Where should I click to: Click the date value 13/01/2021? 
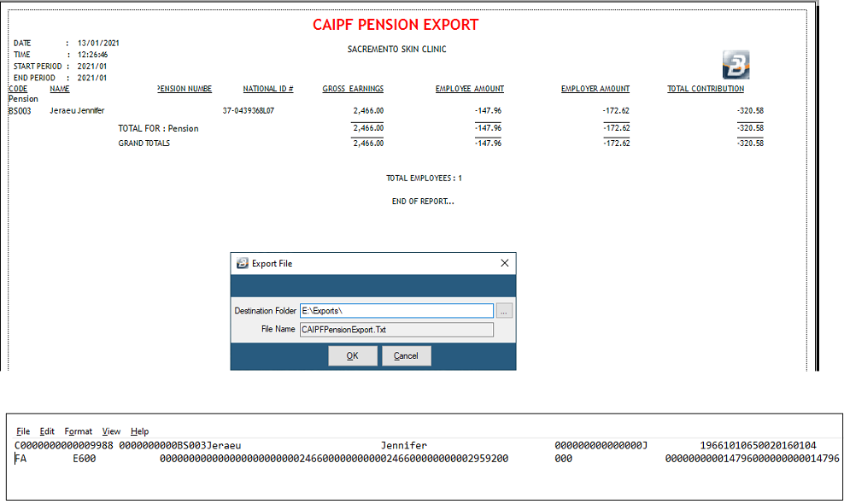click(98, 43)
